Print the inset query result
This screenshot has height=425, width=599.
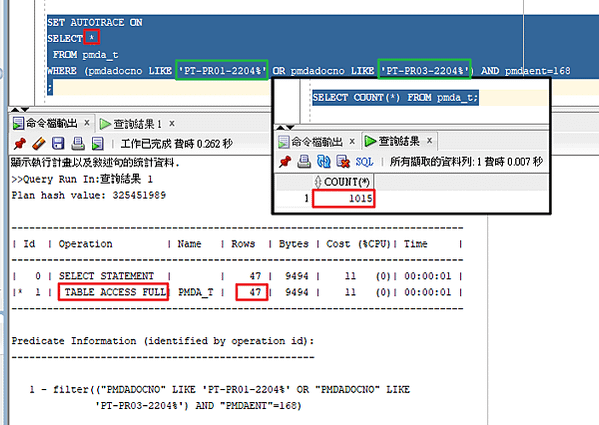tap(304, 162)
